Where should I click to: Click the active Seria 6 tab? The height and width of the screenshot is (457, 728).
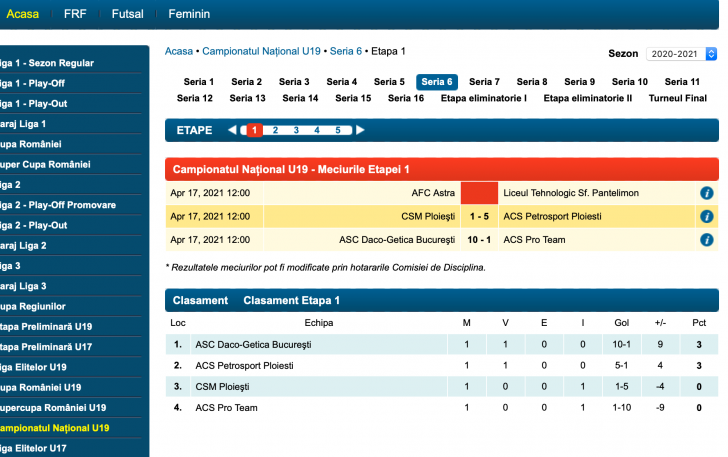(x=437, y=82)
